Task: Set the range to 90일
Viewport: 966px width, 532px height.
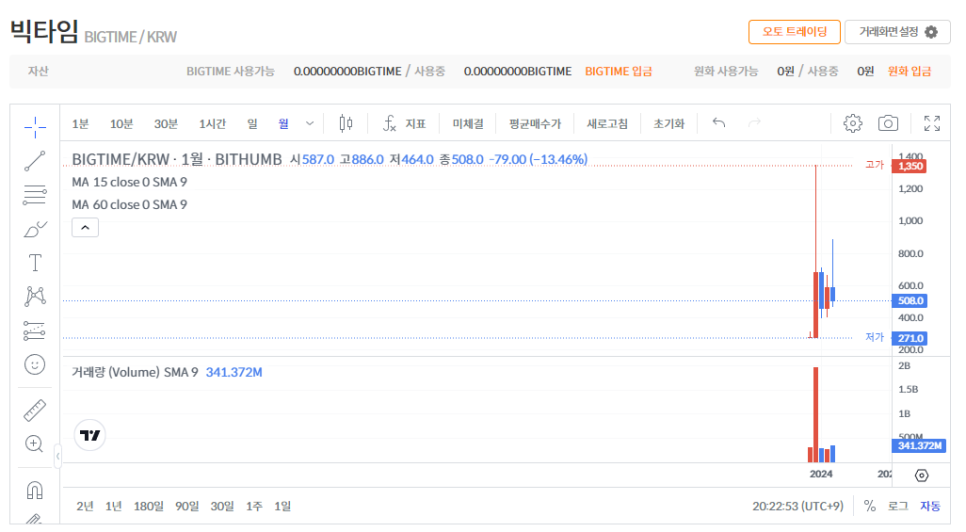Action: (187, 506)
